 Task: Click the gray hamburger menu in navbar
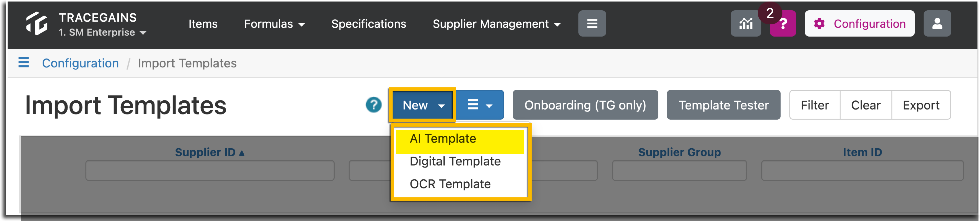[592, 24]
